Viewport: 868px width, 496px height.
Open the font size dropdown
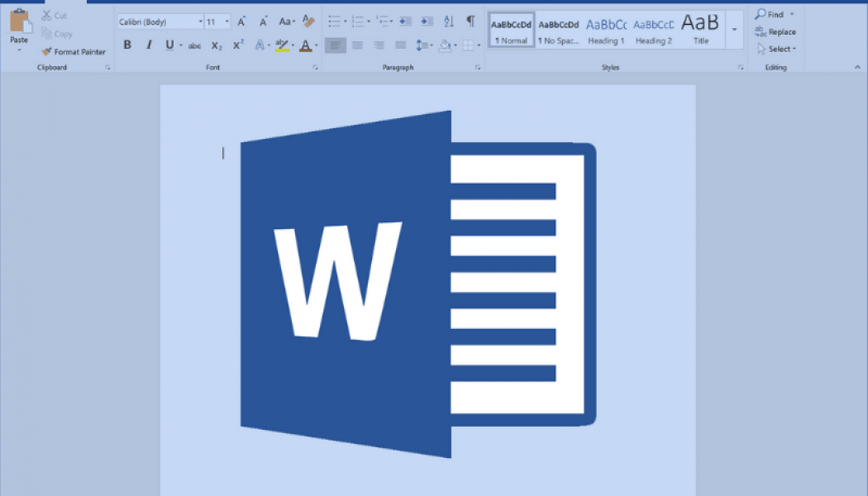pyautogui.click(x=217, y=21)
